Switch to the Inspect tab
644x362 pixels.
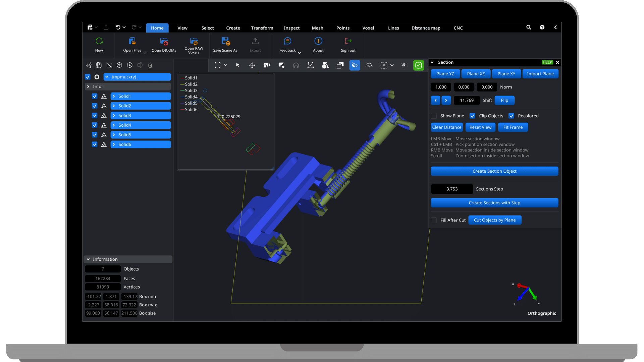click(x=291, y=28)
